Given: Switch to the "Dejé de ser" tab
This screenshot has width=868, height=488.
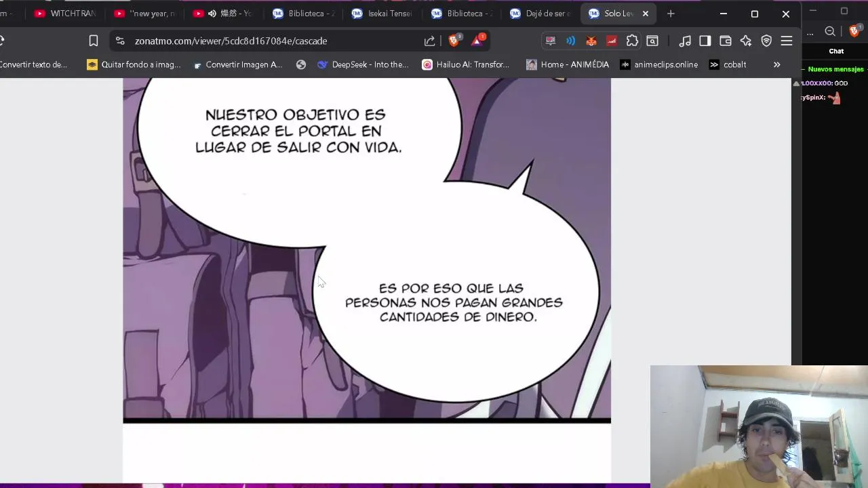Looking at the screenshot, I should pyautogui.click(x=539, y=14).
